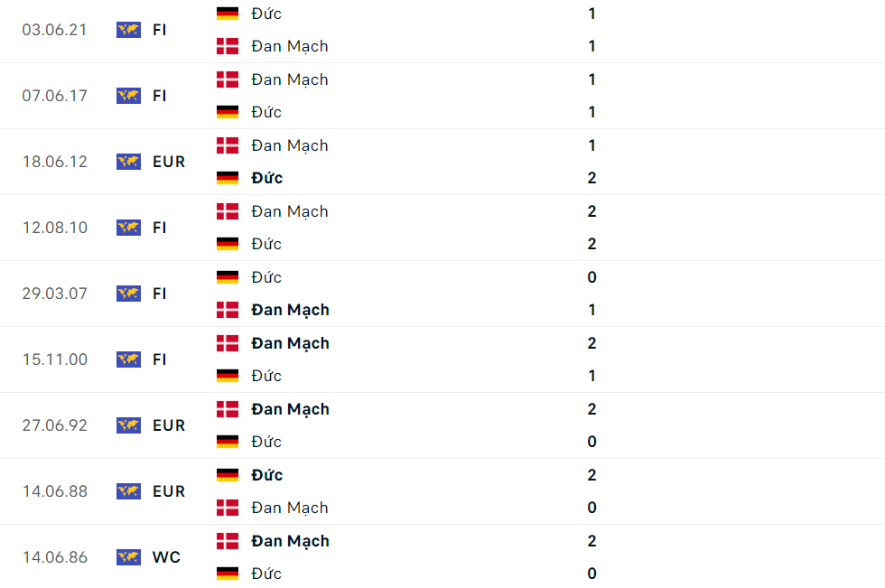Click Denmark's flag in the 15.11.00 match
885x588 pixels.
tap(228, 343)
